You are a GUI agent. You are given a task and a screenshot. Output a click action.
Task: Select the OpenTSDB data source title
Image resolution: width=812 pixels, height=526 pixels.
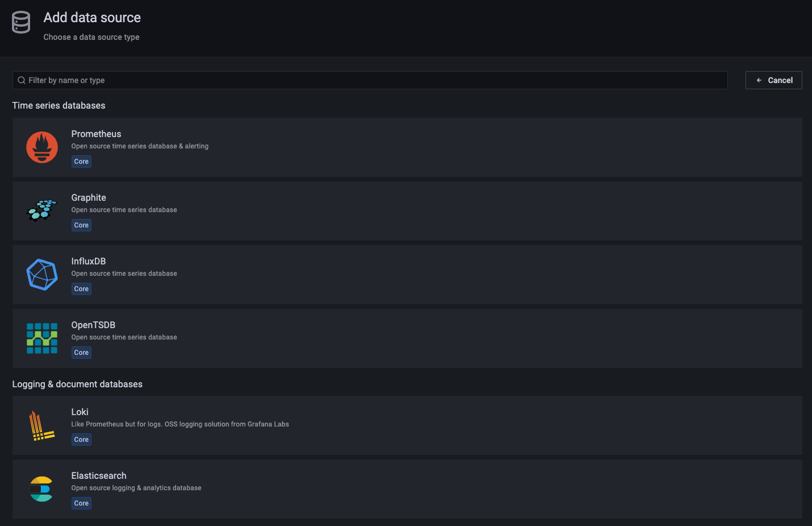point(93,325)
